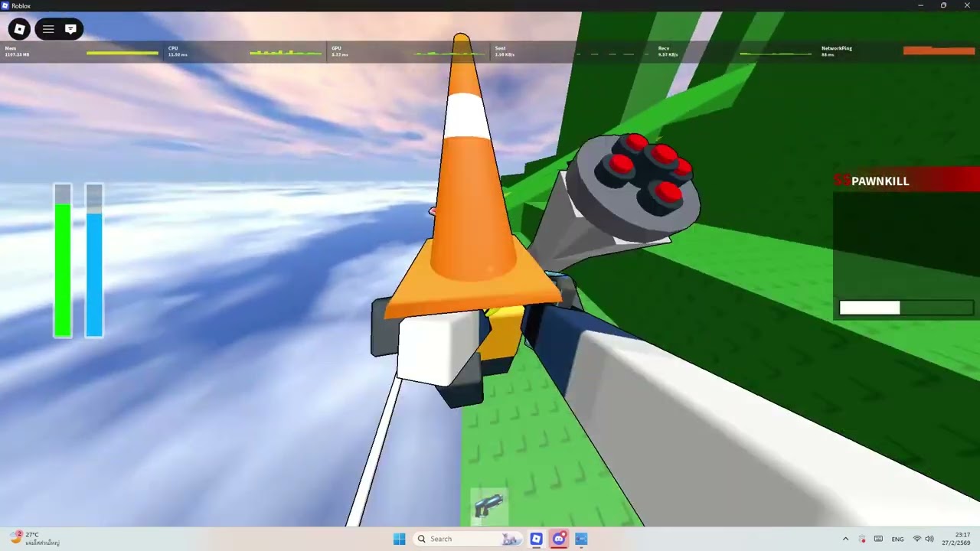Click the blue energy bar

[94, 261]
